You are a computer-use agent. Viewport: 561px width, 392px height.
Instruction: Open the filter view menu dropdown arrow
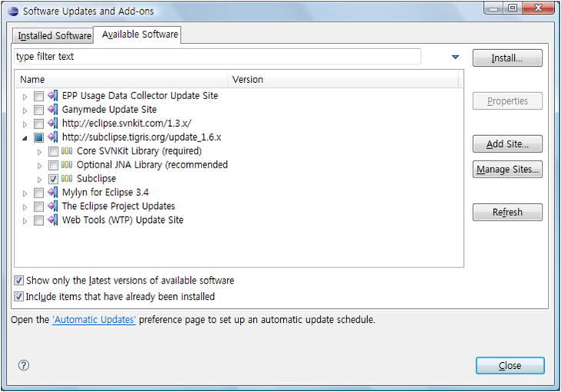click(x=455, y=57)
